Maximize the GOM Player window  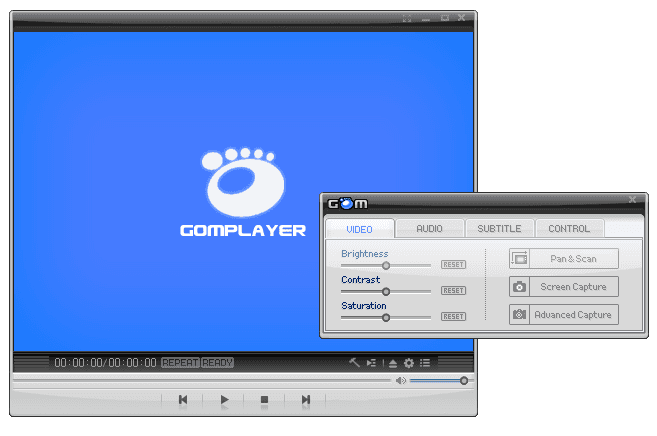point(445,18)
